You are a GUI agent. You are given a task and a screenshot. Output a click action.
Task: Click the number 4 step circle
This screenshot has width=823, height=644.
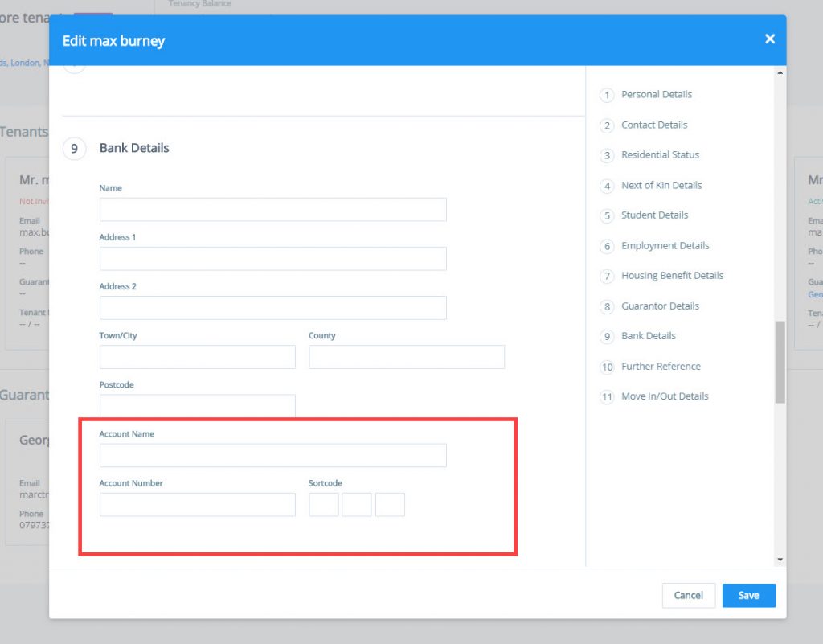tap(607, 186)
